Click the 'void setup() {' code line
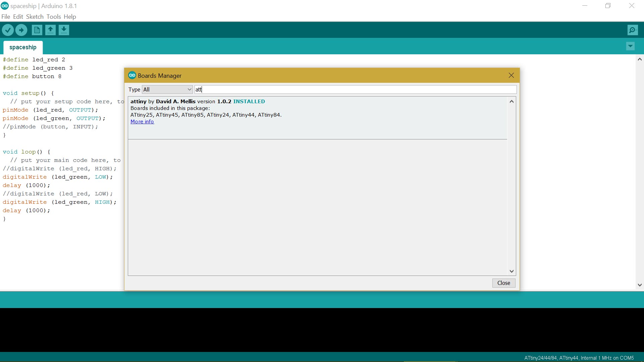Image resolution: width=644 pixels, height=362 pixels. 29,93
